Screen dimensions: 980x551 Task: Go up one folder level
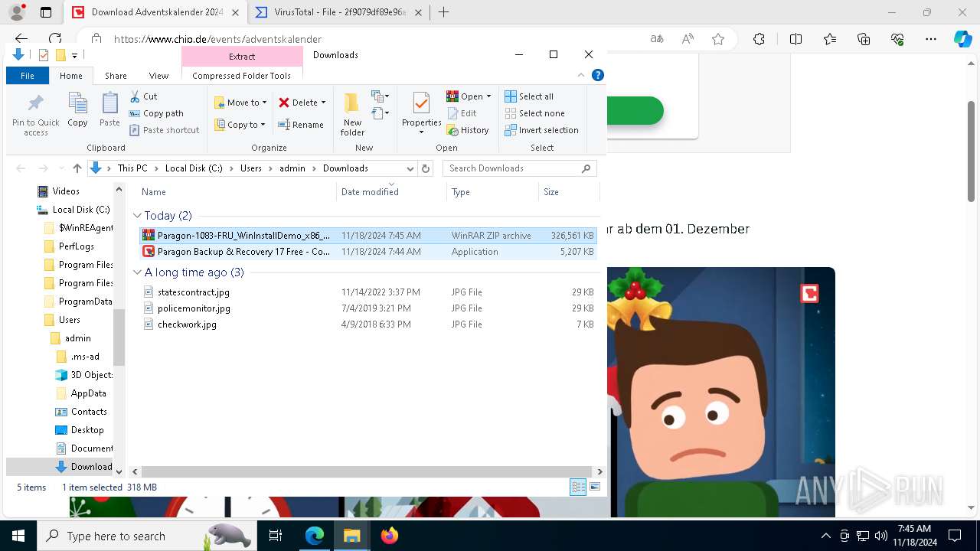[77, 168]
